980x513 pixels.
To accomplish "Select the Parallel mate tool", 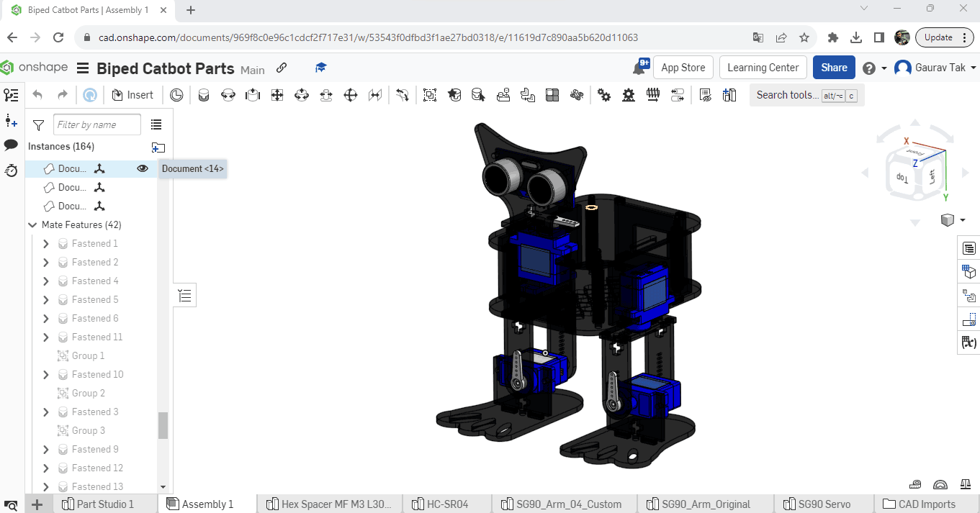I will (x=375, y=95).
